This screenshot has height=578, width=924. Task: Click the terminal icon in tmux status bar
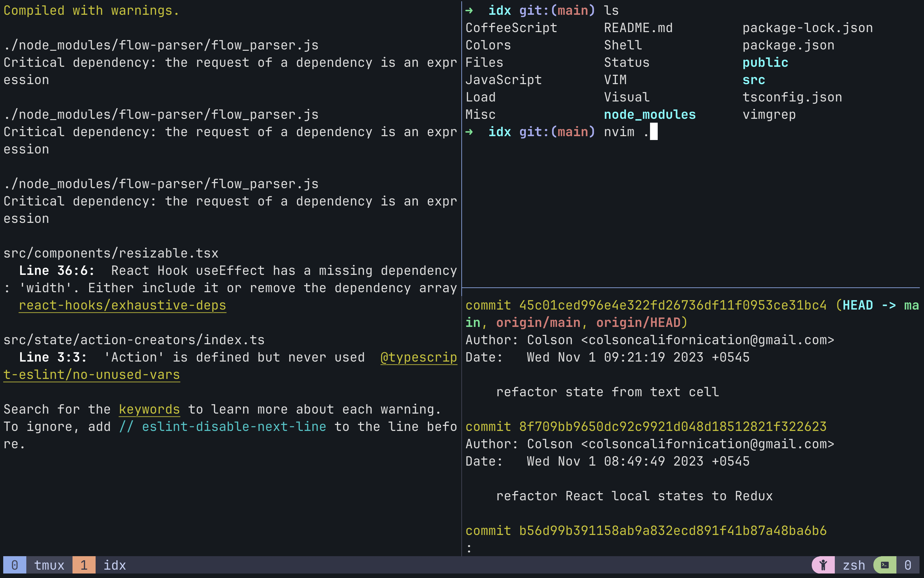[x=885, y=565]
